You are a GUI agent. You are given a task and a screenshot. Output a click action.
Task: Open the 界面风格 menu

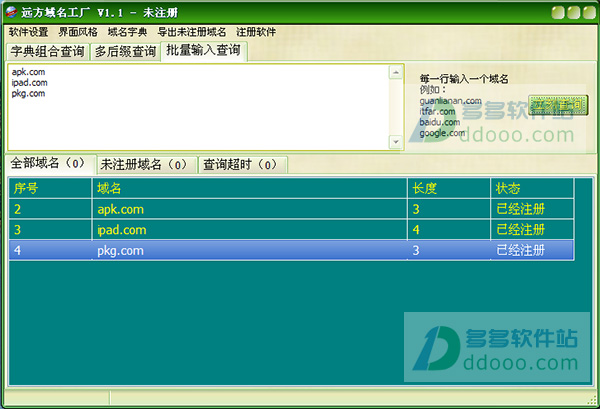78,32
